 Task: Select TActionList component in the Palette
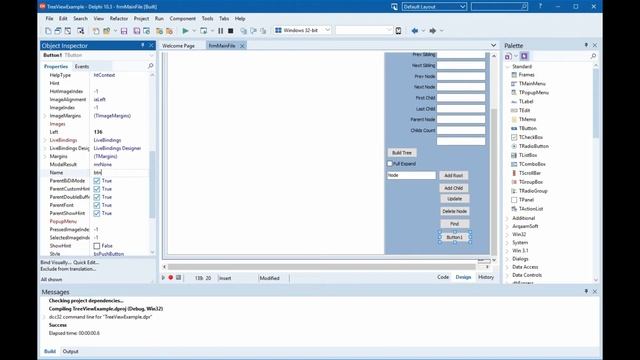pyautogui.click(x=531, y=209)
